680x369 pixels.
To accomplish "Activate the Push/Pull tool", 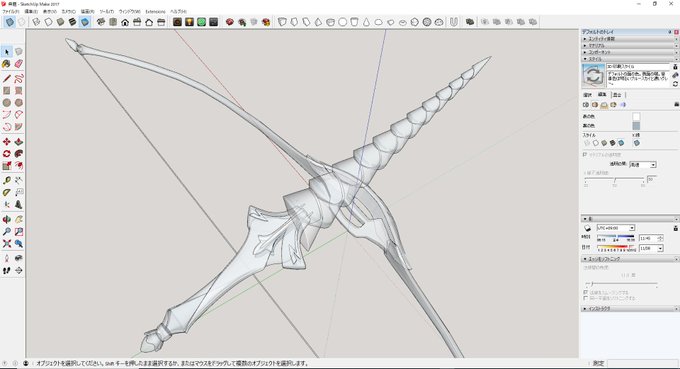I will (x=19, y=142).
